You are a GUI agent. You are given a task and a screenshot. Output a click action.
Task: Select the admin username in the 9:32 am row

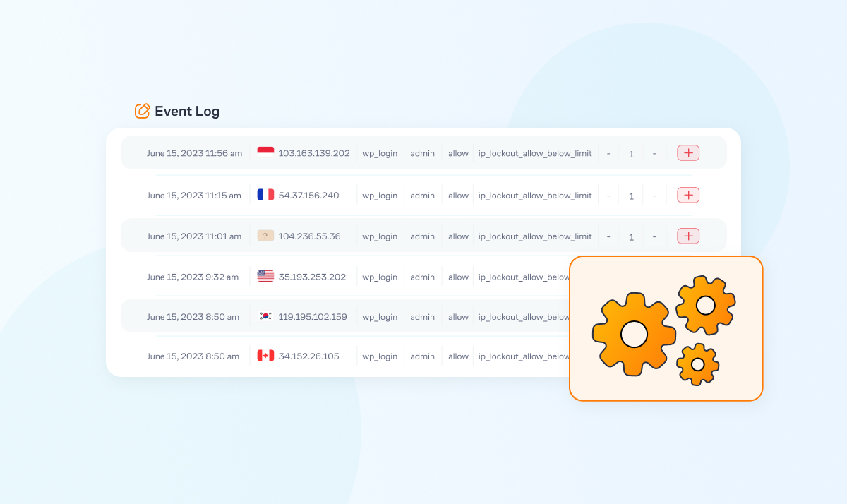click(x=422, y=276)
